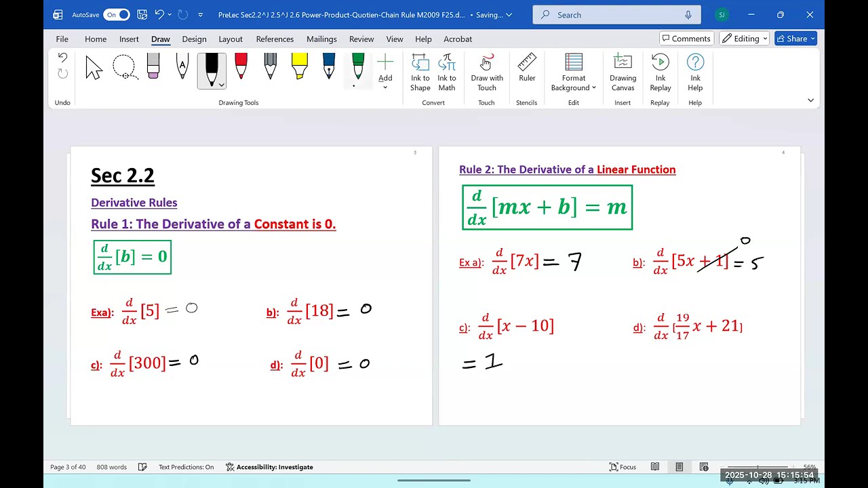Click the microphone dictate icon in Search
868x488 pixels.
(x=688, y=15)
